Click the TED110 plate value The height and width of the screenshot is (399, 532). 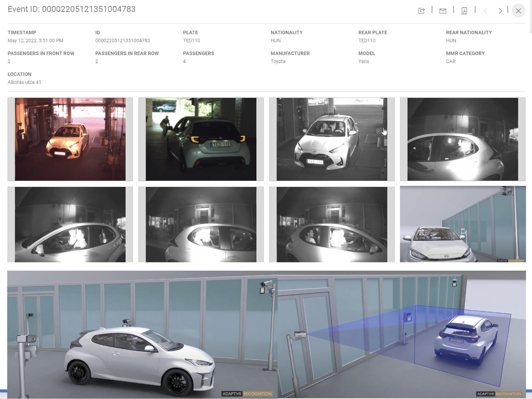[191, 40]
